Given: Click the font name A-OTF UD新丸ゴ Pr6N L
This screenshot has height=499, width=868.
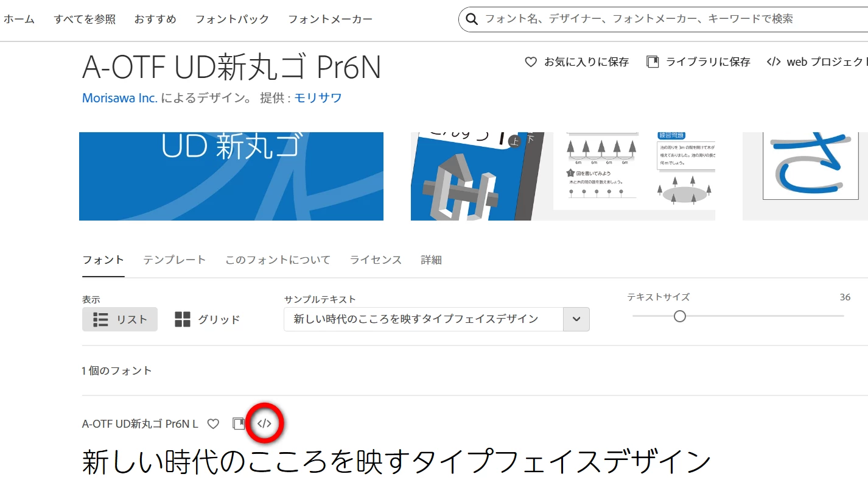Looking at the screenshot, I should tap(140, 423).
